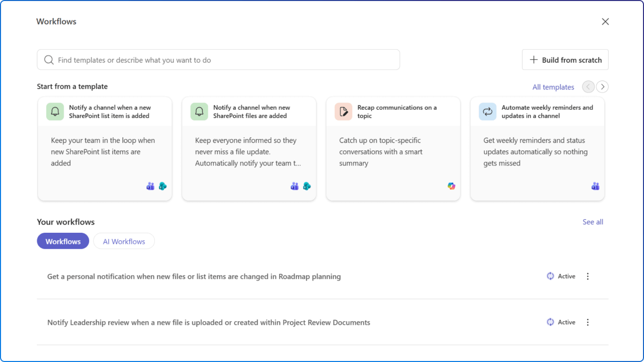Click the Power Automate icon on SharePoint files card
Screen dimensions: 644x362
(x=307, y=186)
